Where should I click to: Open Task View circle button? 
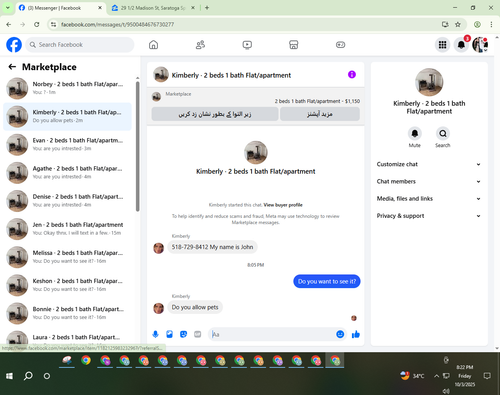pyautogui.click(x=47, y=376)
